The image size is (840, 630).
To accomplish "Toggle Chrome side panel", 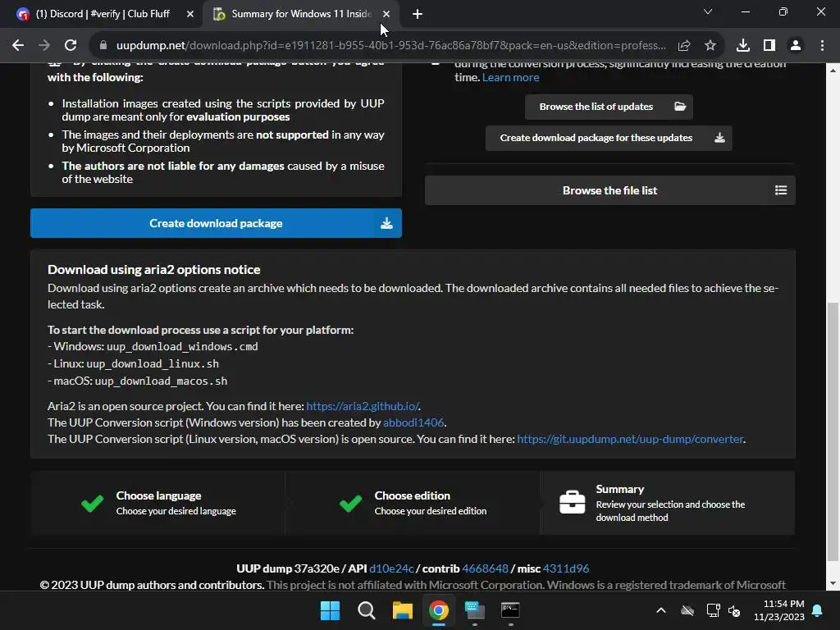I will coord(769,46).
